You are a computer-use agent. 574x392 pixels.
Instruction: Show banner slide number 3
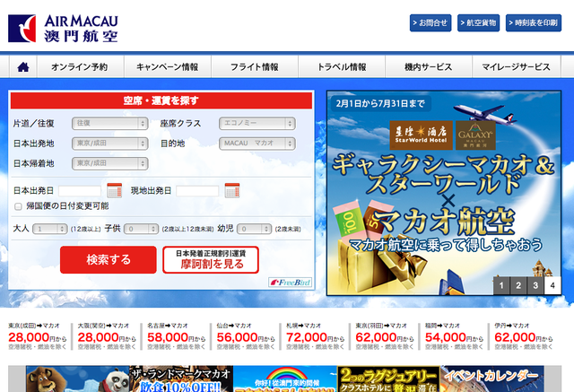(x=535, y=285)
